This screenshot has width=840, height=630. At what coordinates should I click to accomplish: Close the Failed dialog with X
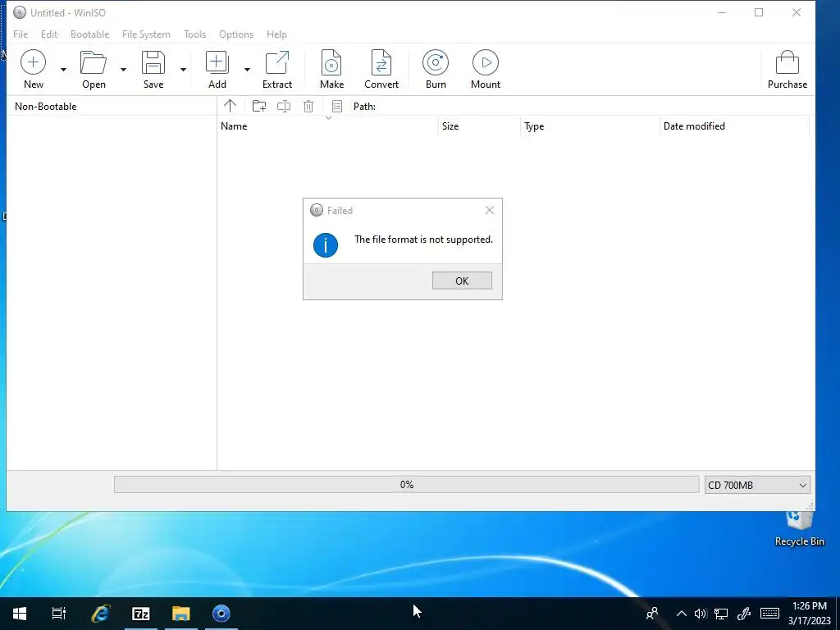point(489,210)
